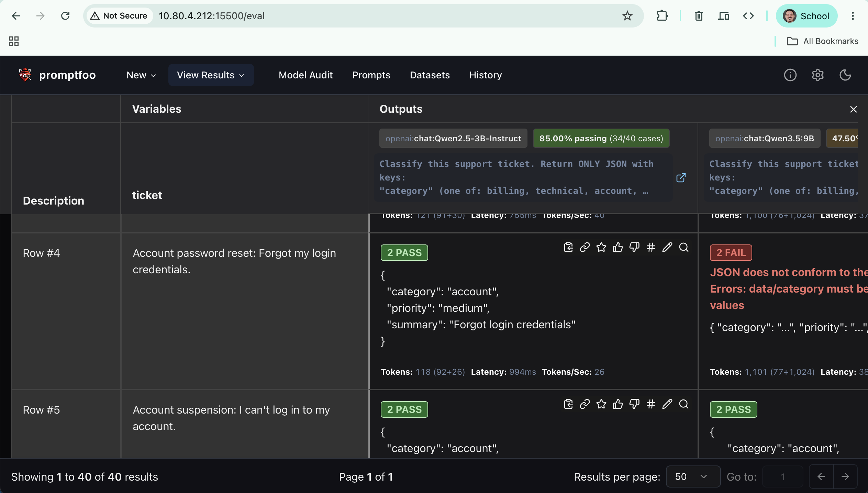This screenshot has height=493, width=868.
Task: Star the Row #4 Qwen2.5 output
Action: coord(601,247)
